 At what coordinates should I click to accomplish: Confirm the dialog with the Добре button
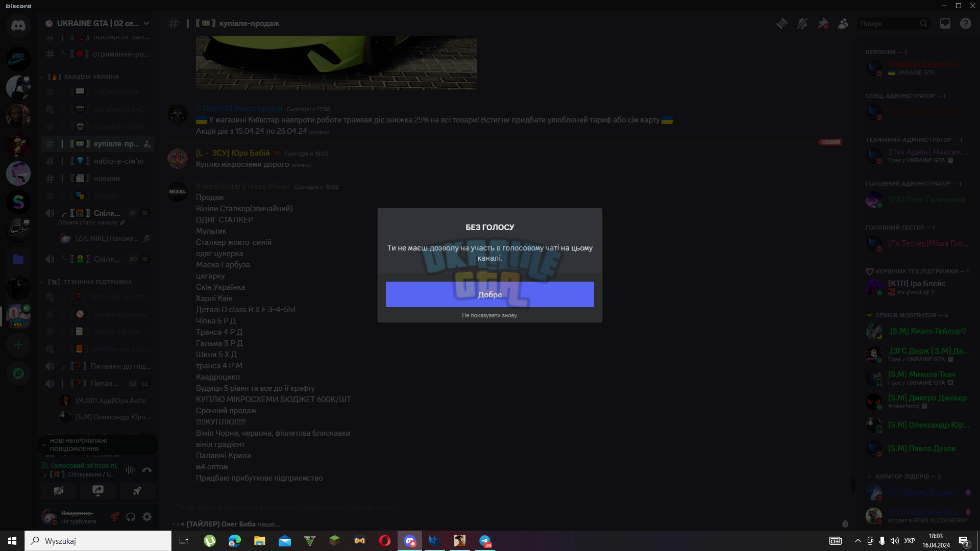pos(489,294)
